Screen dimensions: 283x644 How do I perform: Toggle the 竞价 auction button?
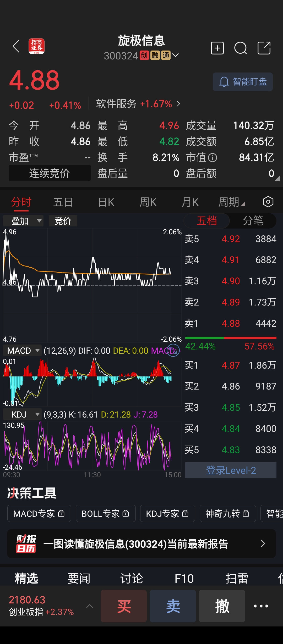pyautogui.click(x=63, y=221)
